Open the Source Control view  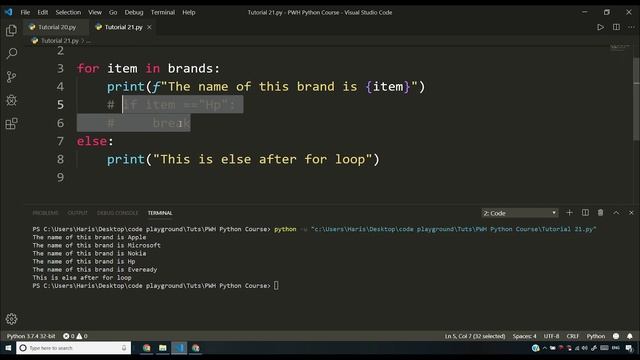point(11,77)
